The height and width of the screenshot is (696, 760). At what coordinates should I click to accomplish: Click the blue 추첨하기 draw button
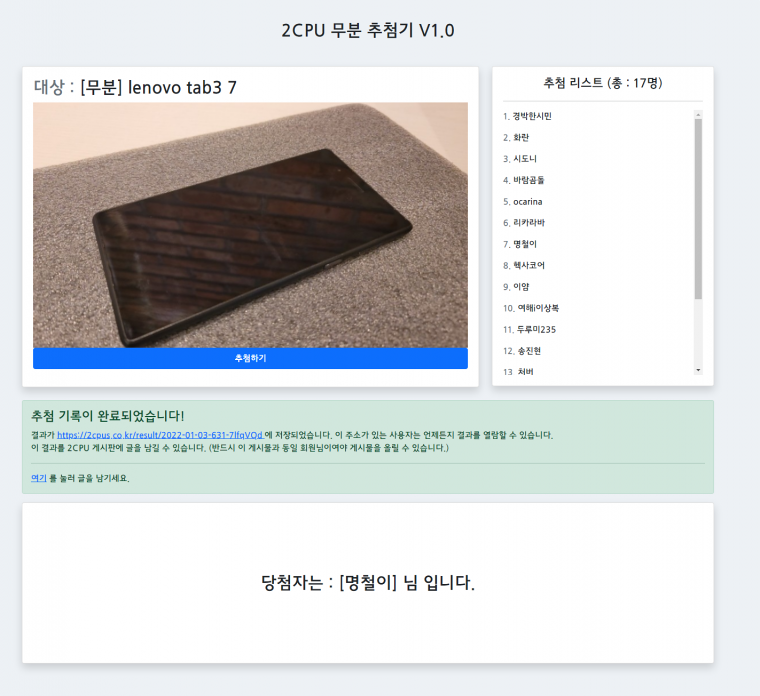click(250, 358)
